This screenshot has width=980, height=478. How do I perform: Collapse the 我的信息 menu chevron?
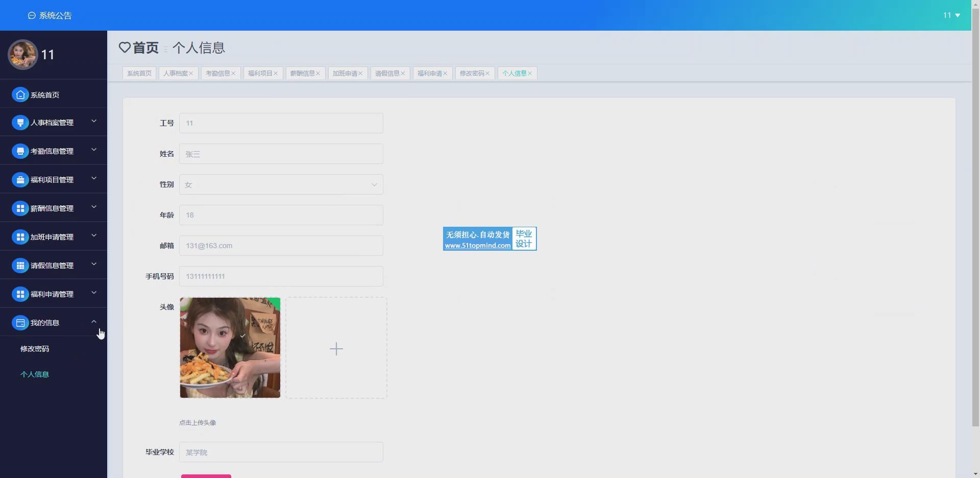[94, 321]
